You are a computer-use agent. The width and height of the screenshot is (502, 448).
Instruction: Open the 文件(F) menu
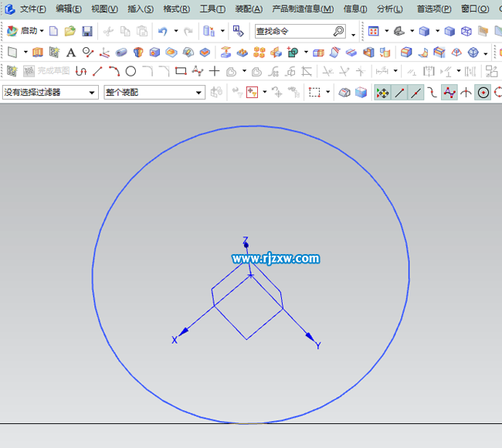[x=32, y=9]
